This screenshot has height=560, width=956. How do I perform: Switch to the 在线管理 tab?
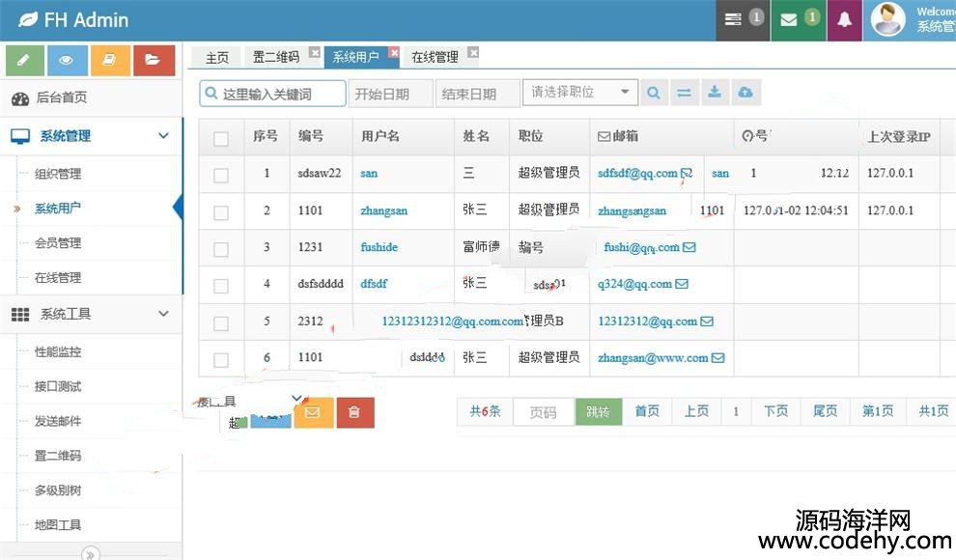click(435, 57)
